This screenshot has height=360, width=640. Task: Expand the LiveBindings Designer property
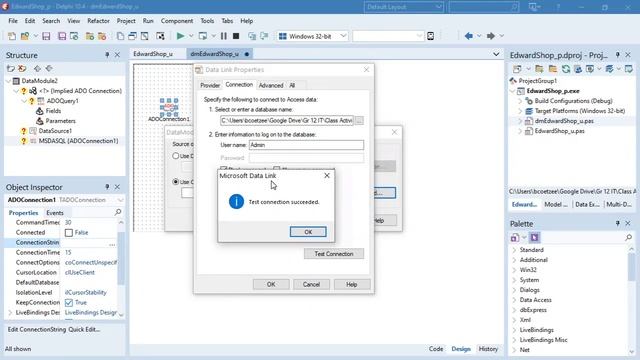point(10,313)
